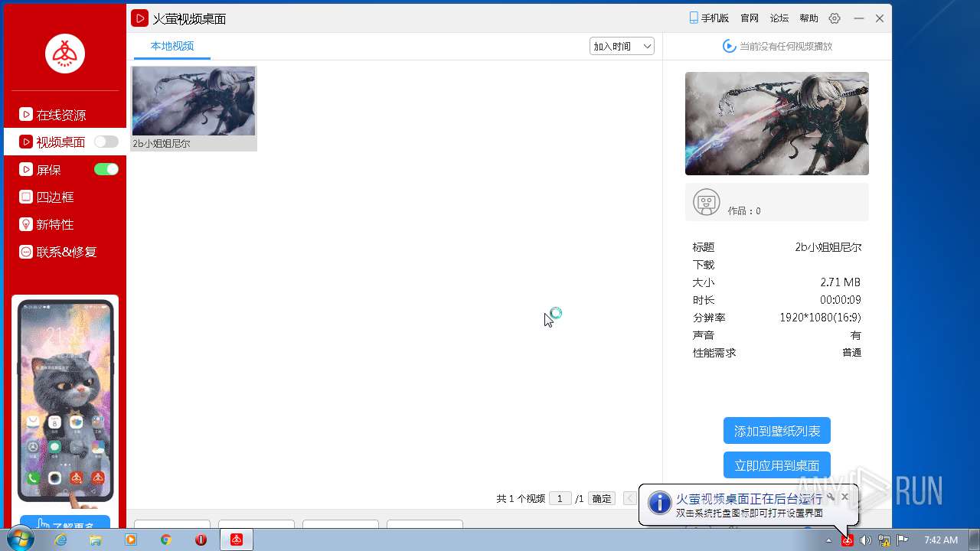Click the 火萤视频桌面正在后台运行 balloon title
This screenshot has width=980, height=551.
(749, 498)
